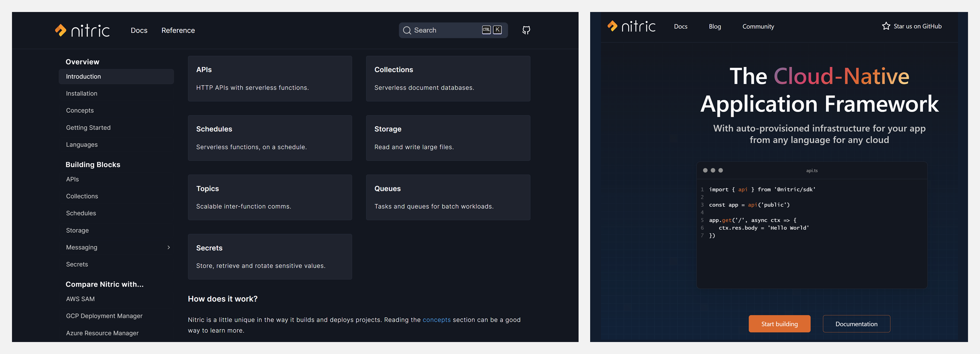Click the import line in code sample
Viewport: 980px width, 354px height.
[x=762, y=189]
